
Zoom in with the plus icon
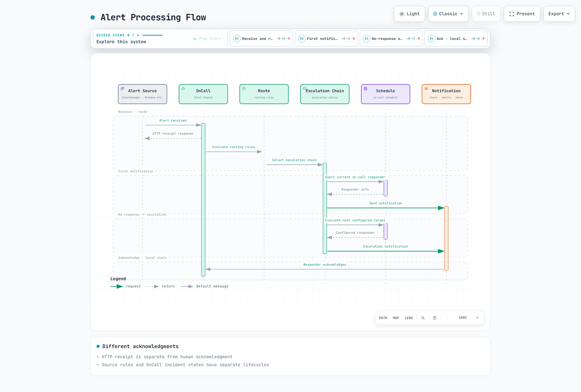[477, 318]
